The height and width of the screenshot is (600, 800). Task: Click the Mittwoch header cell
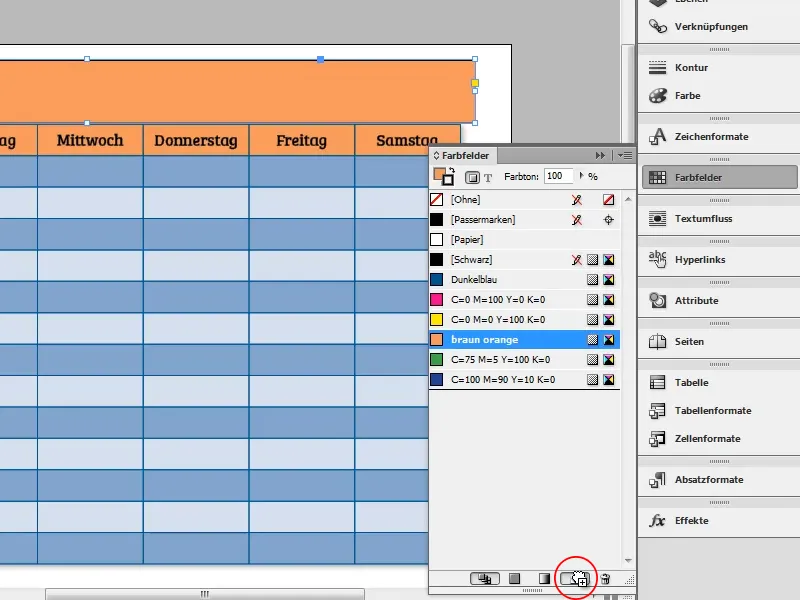click(90, 140)
